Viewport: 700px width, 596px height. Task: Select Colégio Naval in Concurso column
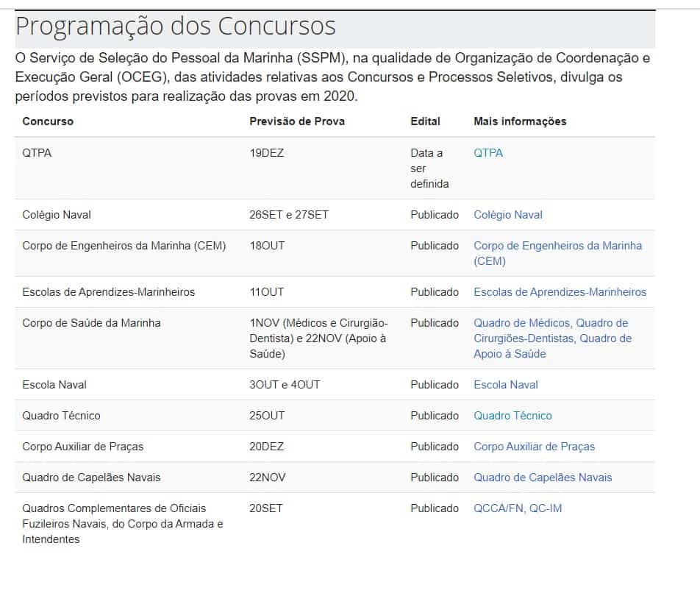57,214
